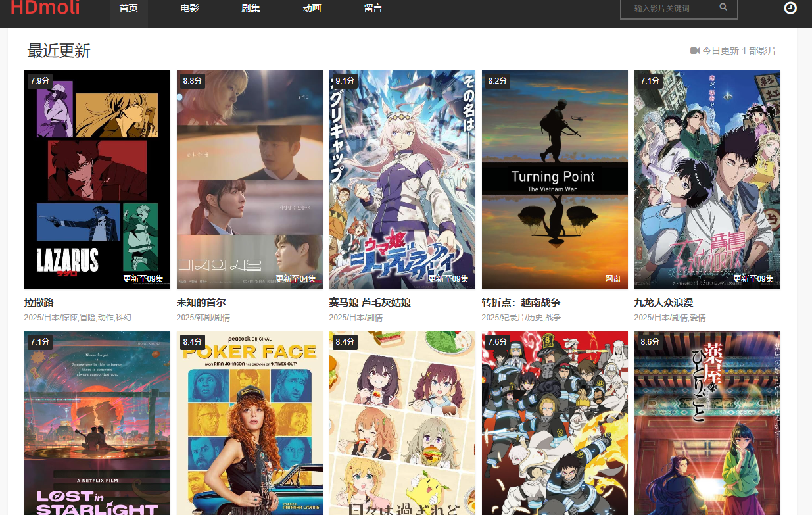Go to the 首页 tab
The image size is (812, 515).
click(129, 9)
